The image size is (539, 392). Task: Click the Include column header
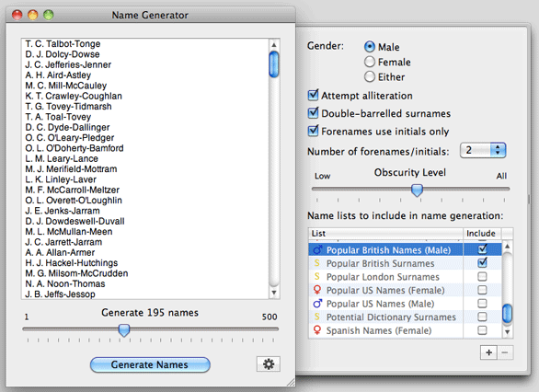click(480, 234)
